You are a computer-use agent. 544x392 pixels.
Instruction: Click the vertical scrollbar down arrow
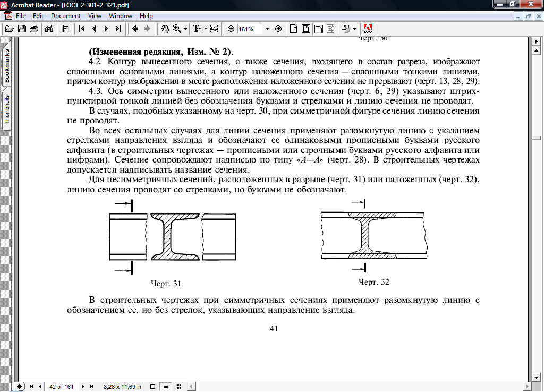coord(537,378)
